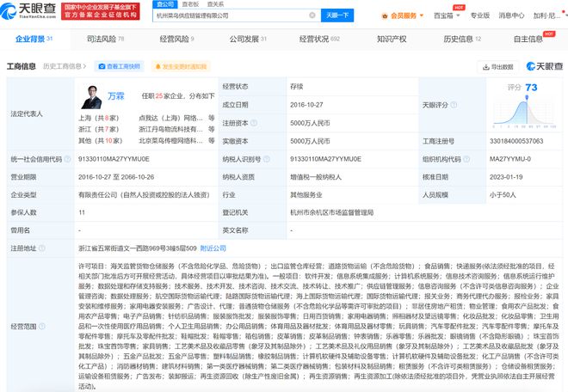Switch to the 知识产权 tab
Image resolution: width=568 pixels, height=392 pixels.
392,39
